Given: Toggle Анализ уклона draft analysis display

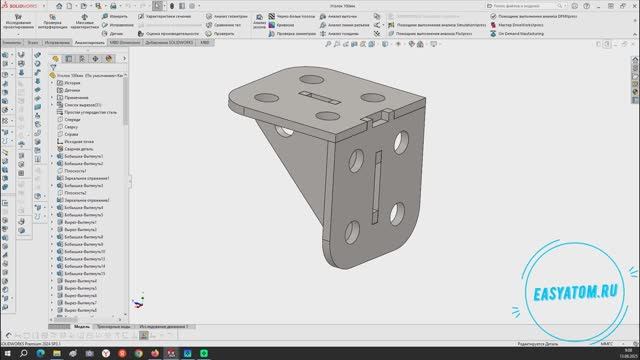Looking at the screenshot, I should click(x=259, y=20).
